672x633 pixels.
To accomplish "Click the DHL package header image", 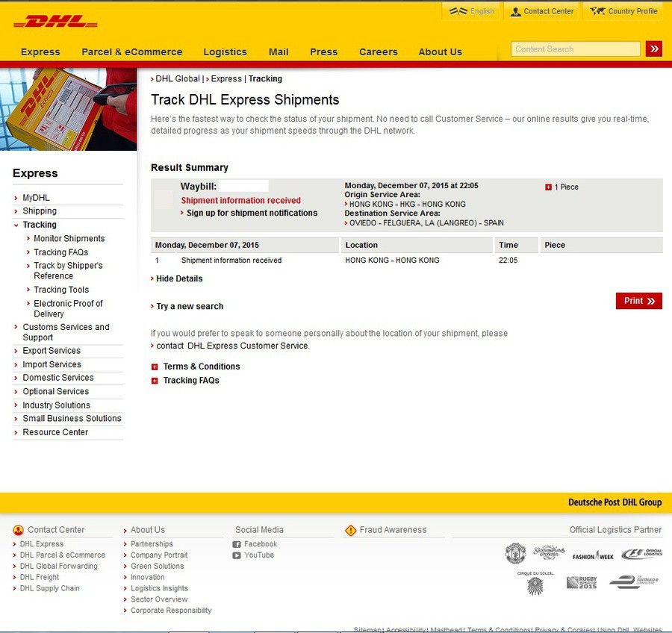I will [69, 109].
